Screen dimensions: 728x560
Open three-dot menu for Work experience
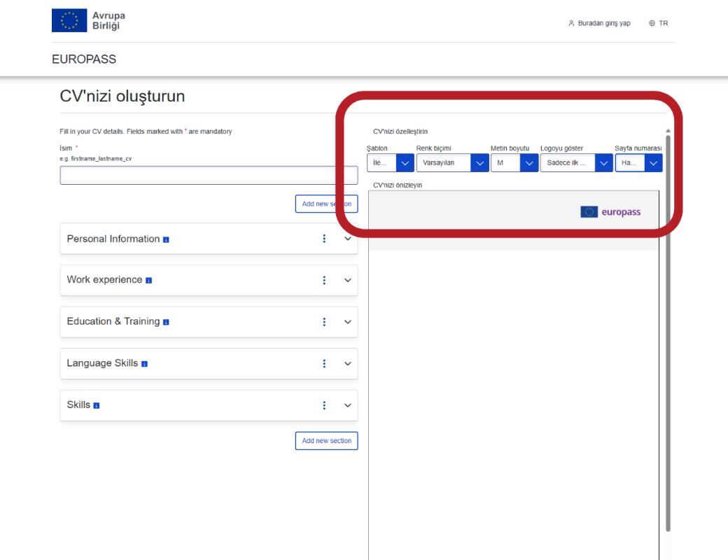pos(324,281)
